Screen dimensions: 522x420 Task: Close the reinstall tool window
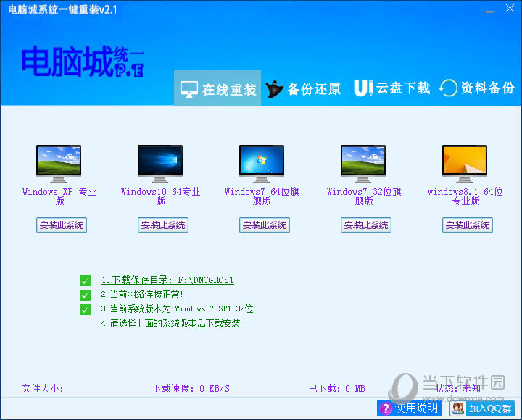pyautogui.click(x=510, y=9)
